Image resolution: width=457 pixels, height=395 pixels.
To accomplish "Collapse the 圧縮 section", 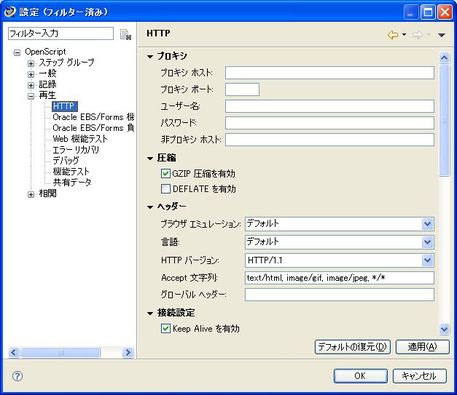I will (x=150, y=158).
